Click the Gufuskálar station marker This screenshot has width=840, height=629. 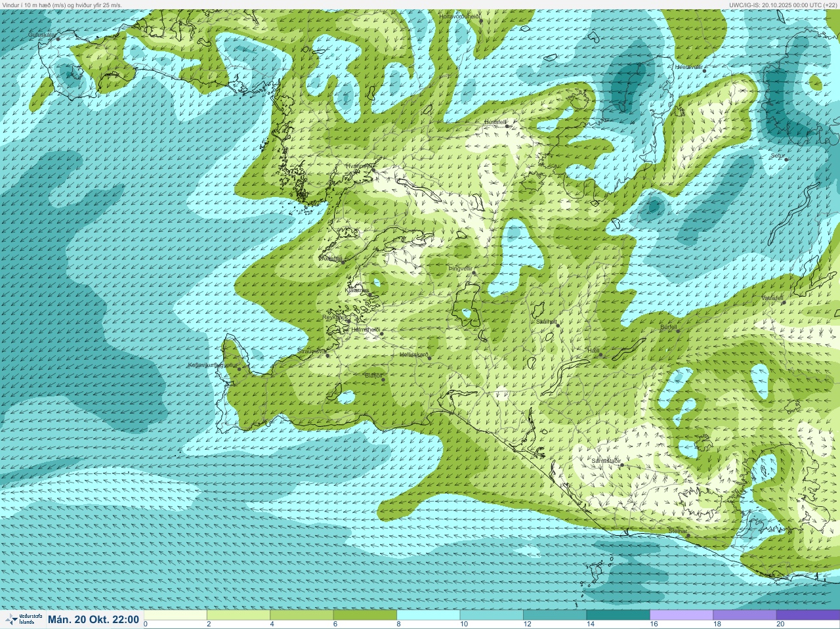point(58,39)
